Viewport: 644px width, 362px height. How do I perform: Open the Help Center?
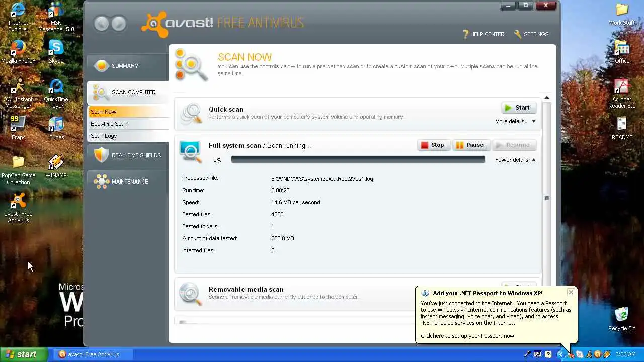(x=483, y=34)
